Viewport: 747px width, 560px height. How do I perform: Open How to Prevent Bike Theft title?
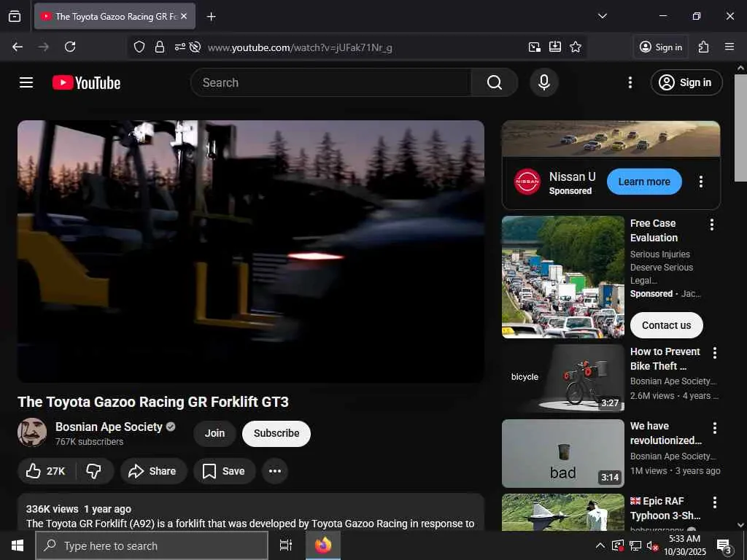click(665, 359)
